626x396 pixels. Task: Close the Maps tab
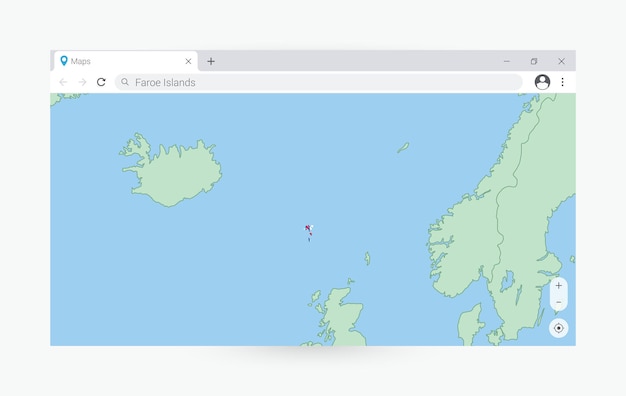click(188, 61)
